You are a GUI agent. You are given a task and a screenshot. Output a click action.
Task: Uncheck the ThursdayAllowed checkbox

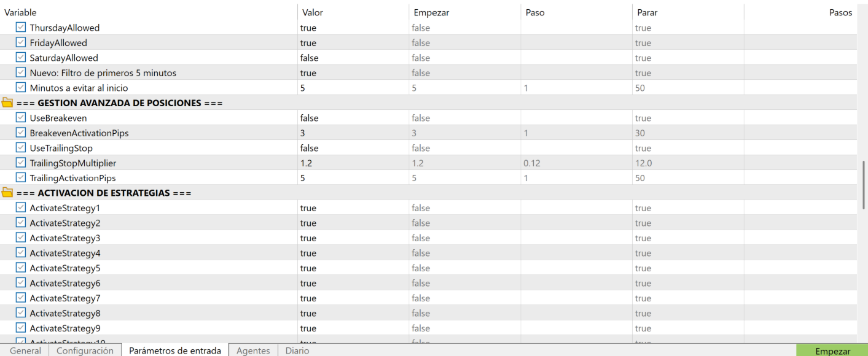[x=21, y=28]
